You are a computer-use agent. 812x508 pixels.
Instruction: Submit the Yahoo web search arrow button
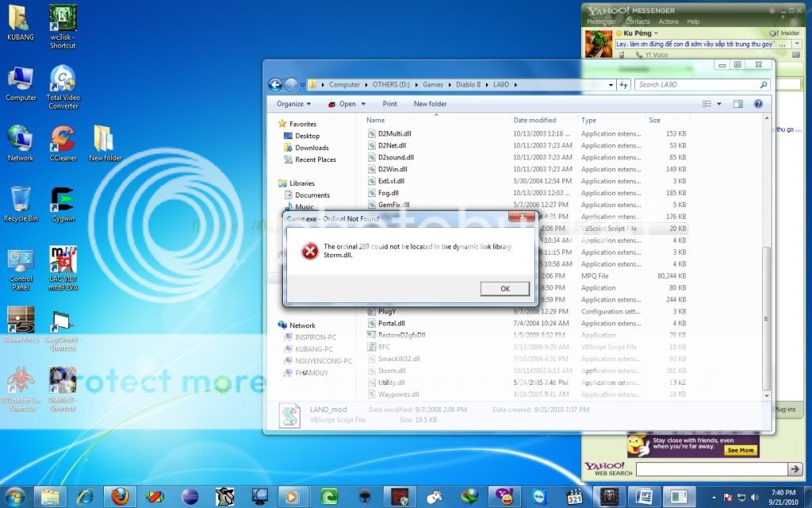pos(795,469)
